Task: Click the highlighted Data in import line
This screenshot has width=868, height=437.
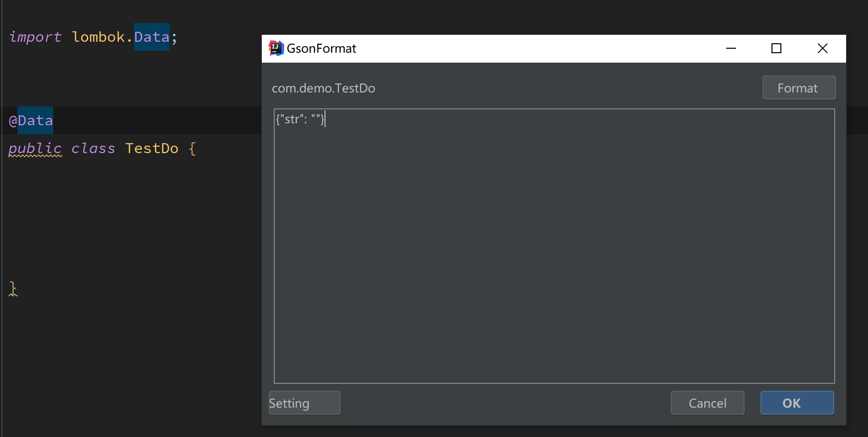Action: pos(152,37)
